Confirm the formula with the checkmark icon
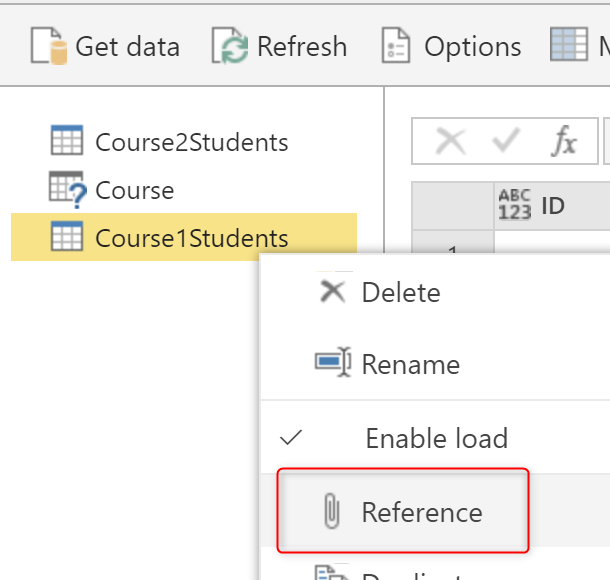Screen dimensions: 610x580 coord(509,142)
